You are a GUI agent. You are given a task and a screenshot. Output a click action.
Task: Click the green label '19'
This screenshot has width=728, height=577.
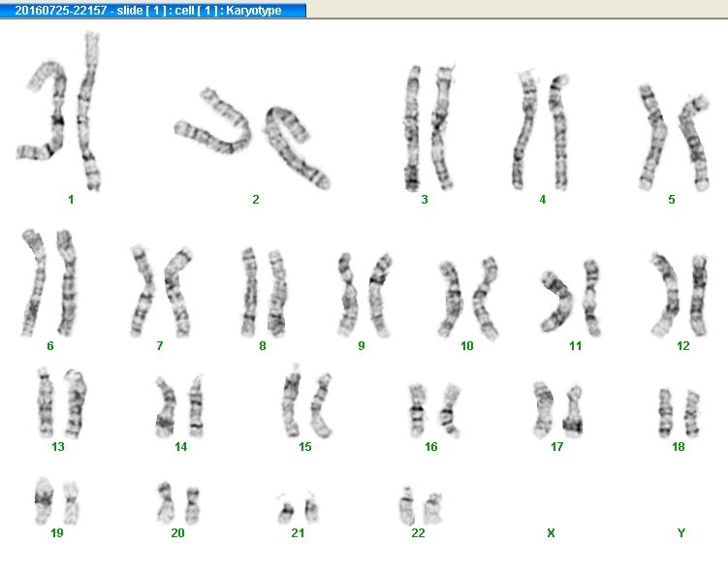pyautogui.click(x=56, y=533)
